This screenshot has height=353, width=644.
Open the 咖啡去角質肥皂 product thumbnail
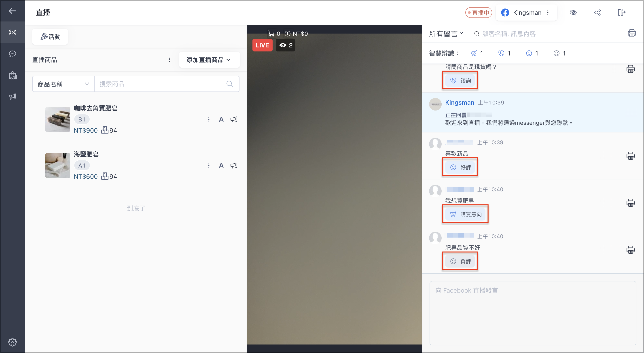pyautogui.click(x=57, y=119)
